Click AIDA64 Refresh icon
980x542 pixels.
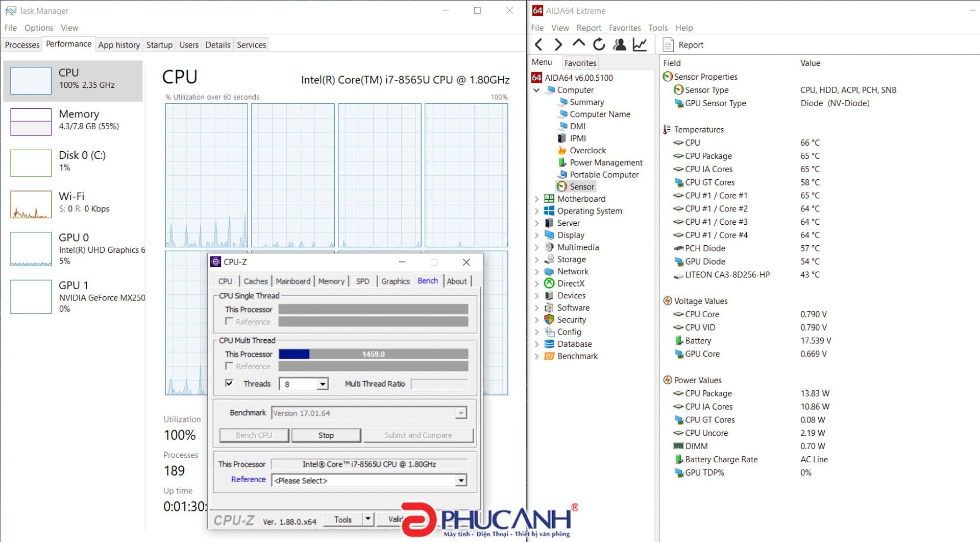tap(599, 45)
